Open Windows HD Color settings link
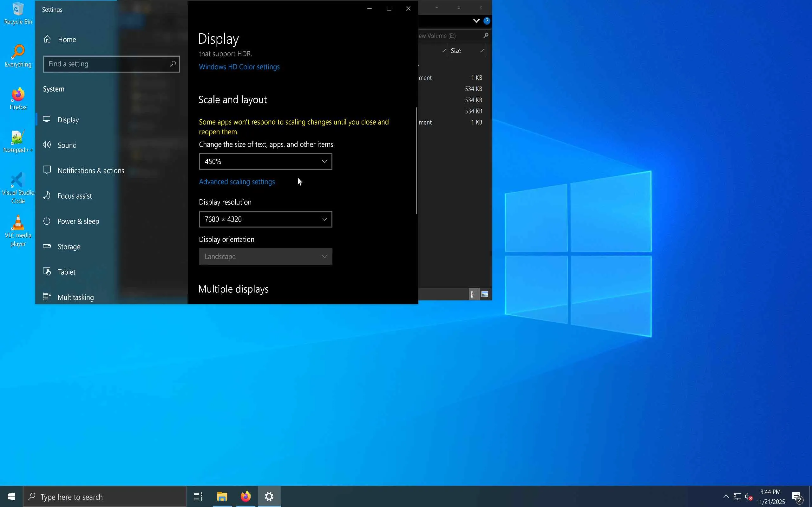This screenshot has width=812, height=507. (x=239, y=67)
